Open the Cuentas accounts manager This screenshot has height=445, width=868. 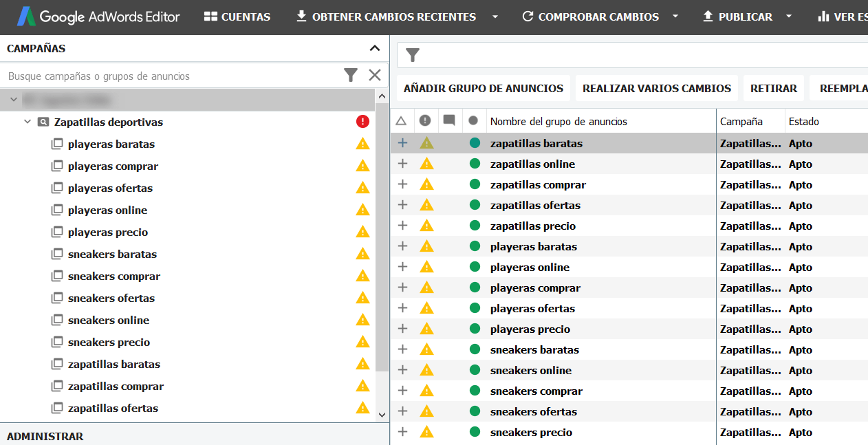click(237, 17)
